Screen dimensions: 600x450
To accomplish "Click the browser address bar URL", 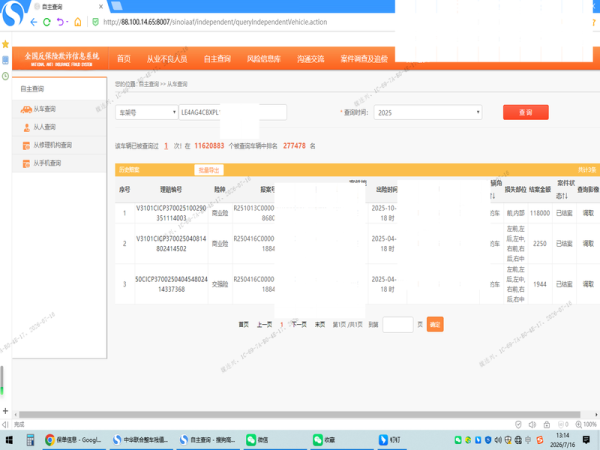I will pyautogui.click(x=215, y=22).
